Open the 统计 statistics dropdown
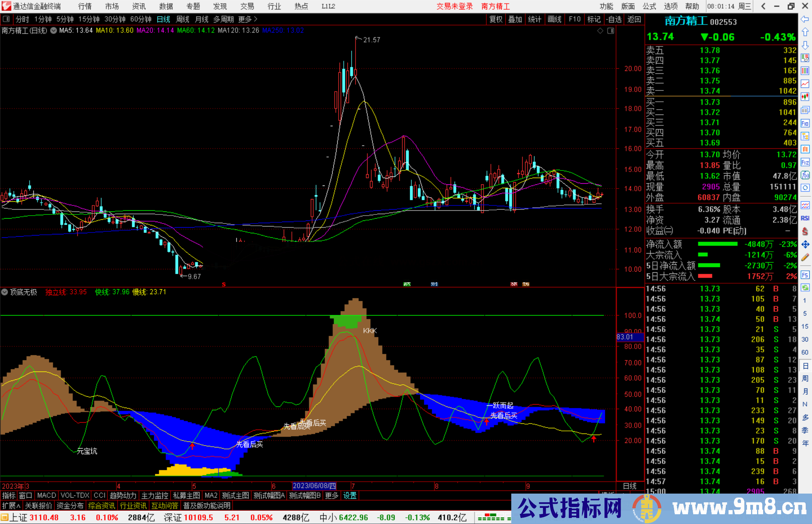 click(x=535, y=19)
